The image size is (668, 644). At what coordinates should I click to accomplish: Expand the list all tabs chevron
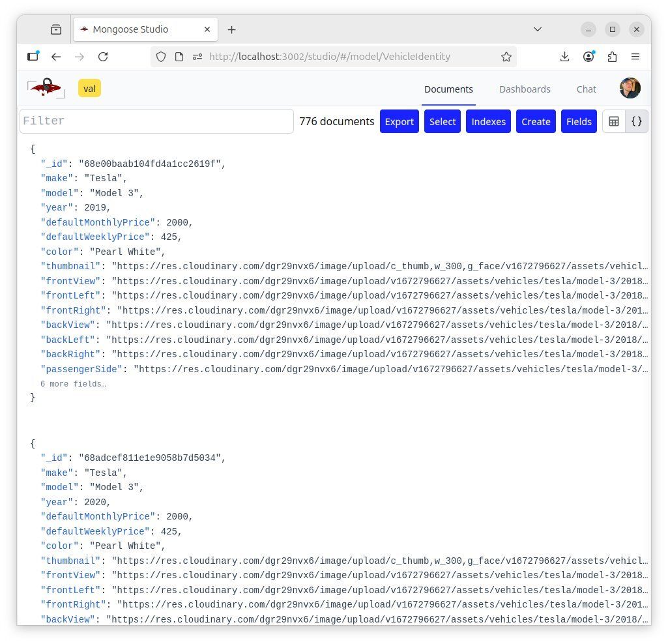point(538,29)
